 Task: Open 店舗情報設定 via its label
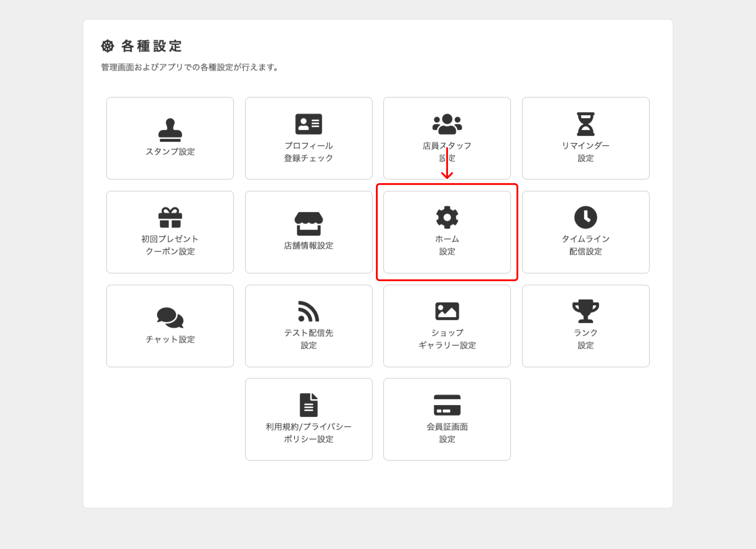pyautogui.click(x=309, y=246)
